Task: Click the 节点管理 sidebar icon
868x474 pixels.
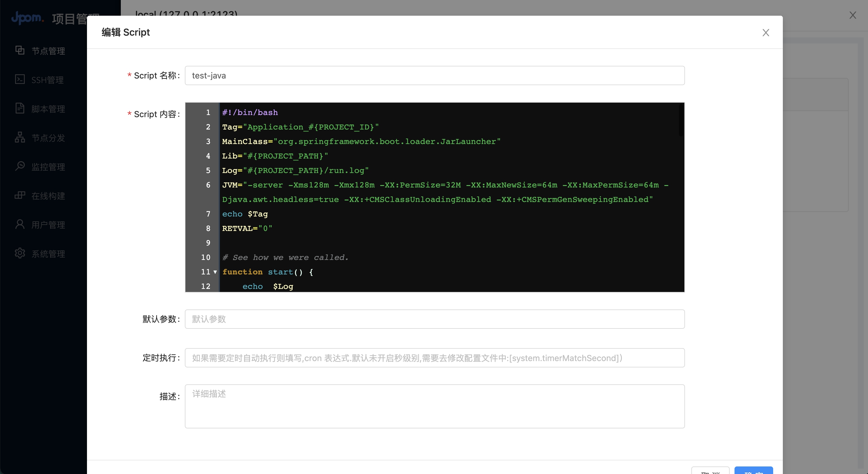Action: [20, 50]
